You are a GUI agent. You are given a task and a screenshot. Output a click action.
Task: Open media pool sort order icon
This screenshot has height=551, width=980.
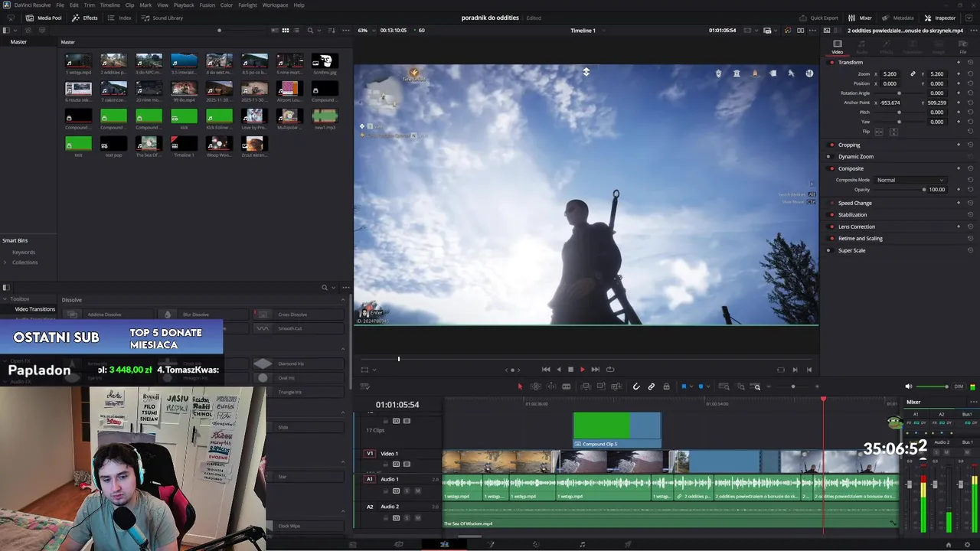coord(332,31)
